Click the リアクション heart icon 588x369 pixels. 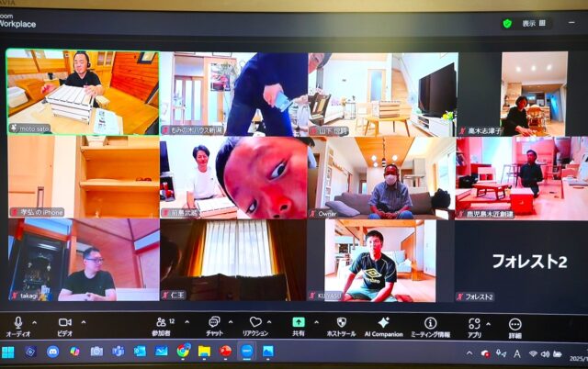click(x=255, y=323)
